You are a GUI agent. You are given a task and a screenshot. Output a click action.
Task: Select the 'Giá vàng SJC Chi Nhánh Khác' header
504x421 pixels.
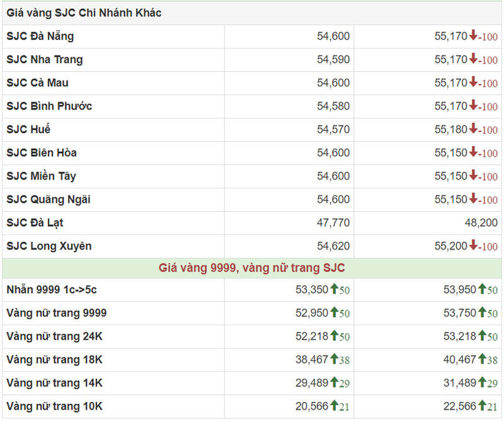[x=84, y=13]
